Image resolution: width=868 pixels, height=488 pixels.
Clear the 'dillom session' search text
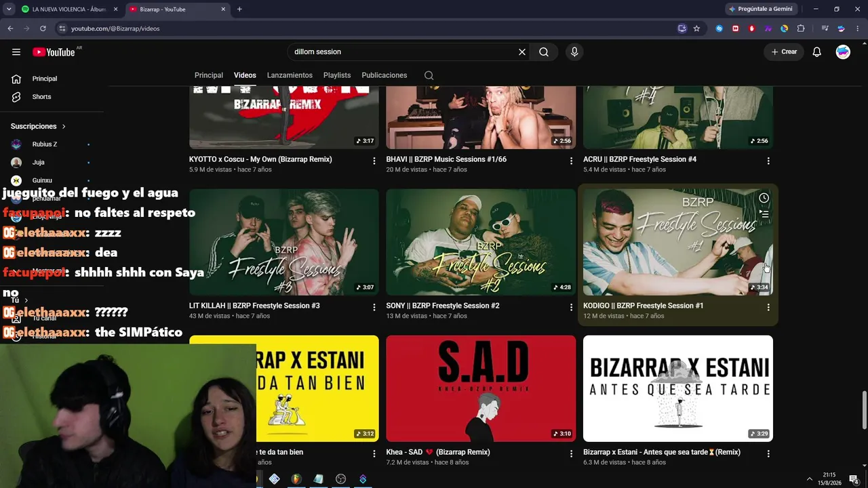coord(522,52)
